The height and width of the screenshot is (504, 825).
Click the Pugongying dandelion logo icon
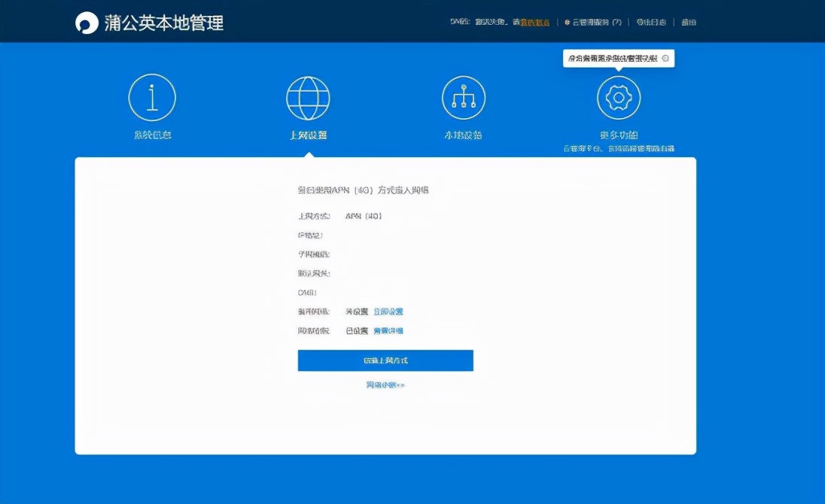(x=85, y=23)
